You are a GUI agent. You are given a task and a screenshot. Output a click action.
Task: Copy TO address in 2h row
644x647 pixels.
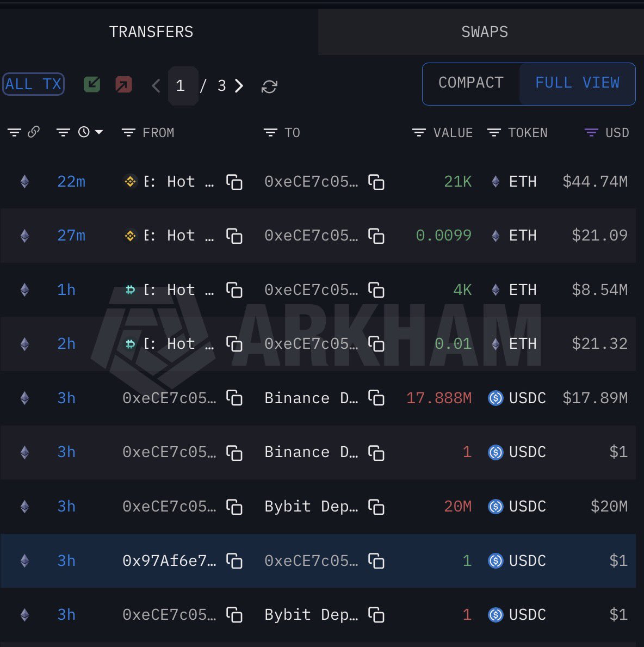(x=376, y=344)
